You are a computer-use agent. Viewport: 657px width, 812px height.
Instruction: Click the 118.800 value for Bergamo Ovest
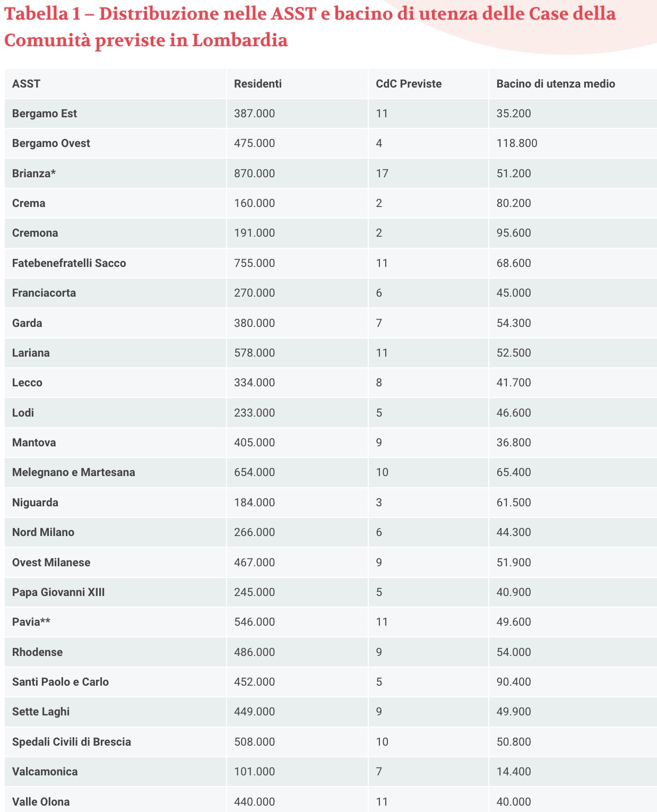coord(517,143)
